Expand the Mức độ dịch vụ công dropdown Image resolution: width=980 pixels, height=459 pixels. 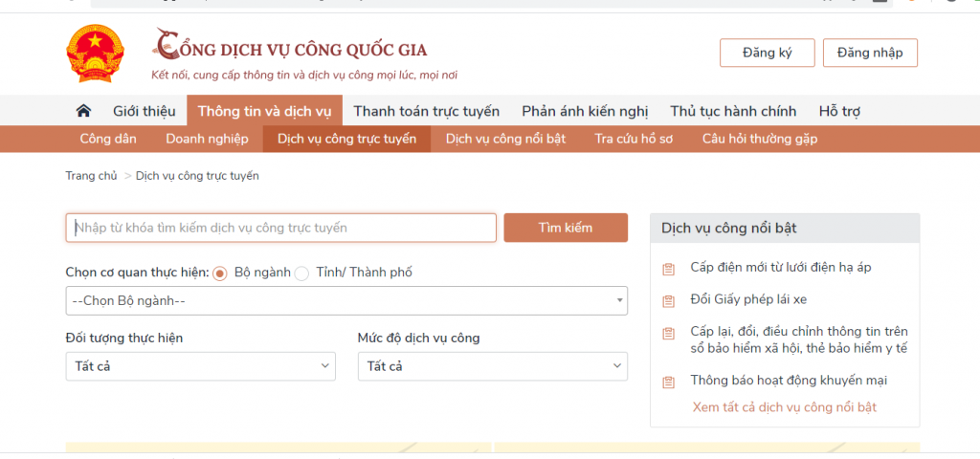pyautogui.click(x=492, y=366)
